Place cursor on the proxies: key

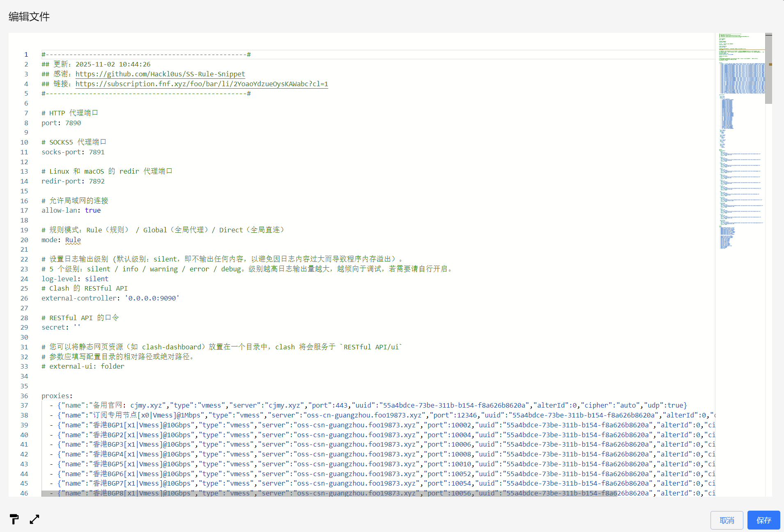[57, 396]
